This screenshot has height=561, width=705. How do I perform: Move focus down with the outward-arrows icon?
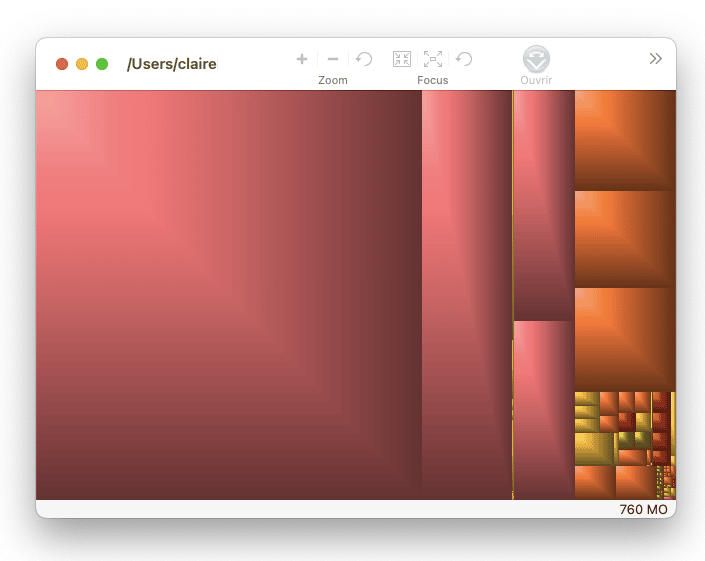point(433,59)
